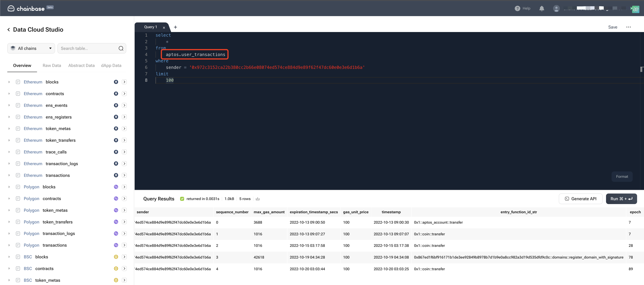Open Ethereum blocks table arrow icon

click(124, 82)
